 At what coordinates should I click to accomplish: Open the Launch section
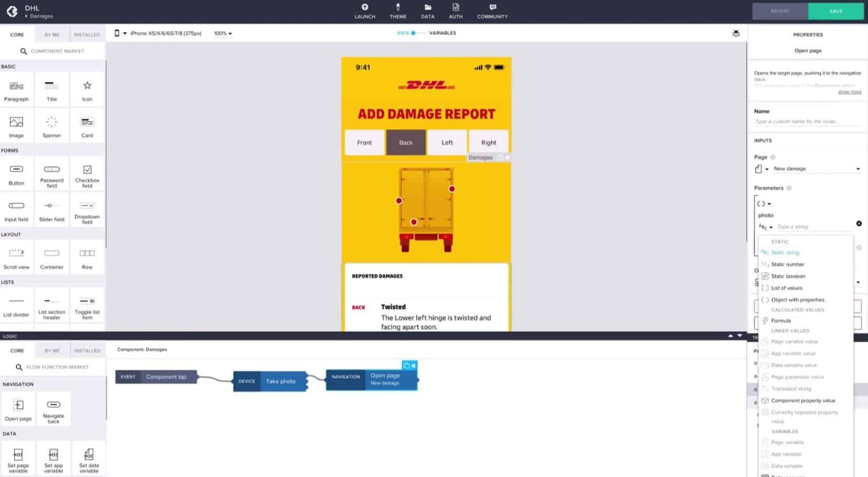(364, 11)
